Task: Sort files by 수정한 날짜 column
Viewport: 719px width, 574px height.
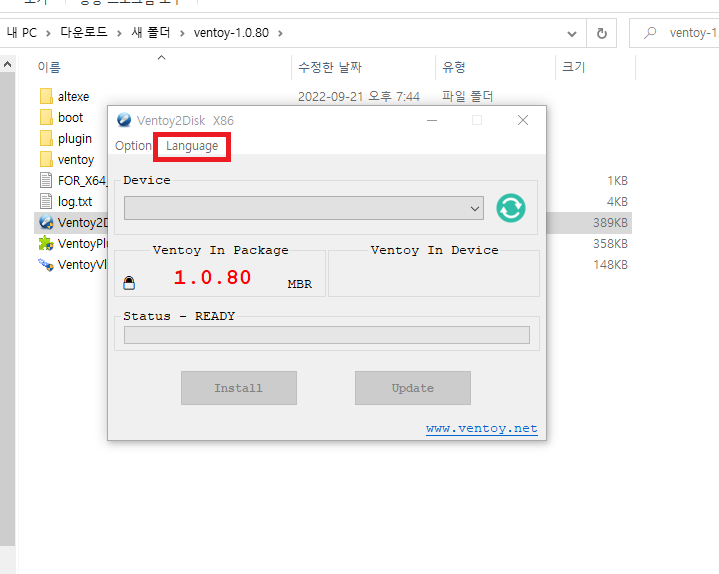Action: tap(330, 67)
